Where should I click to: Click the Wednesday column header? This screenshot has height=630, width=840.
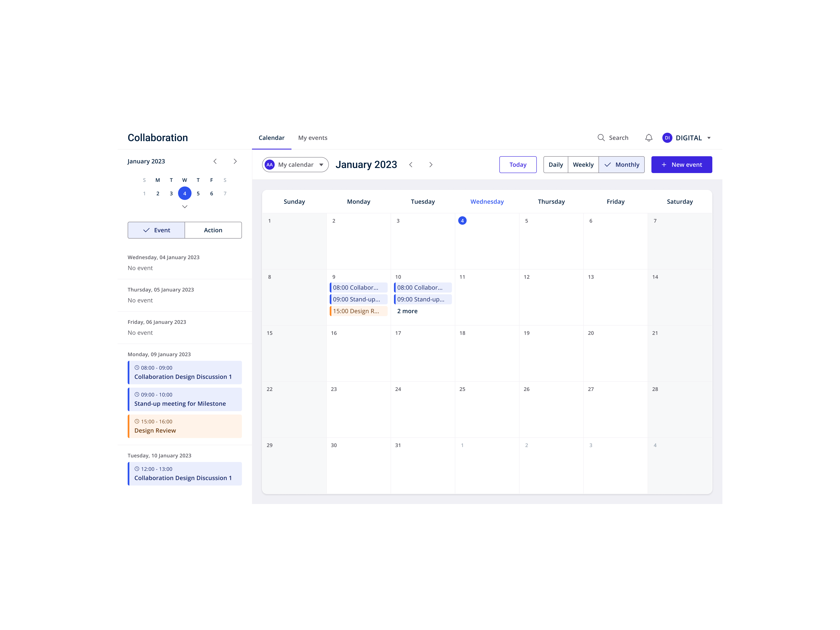[x=487, y=202]
